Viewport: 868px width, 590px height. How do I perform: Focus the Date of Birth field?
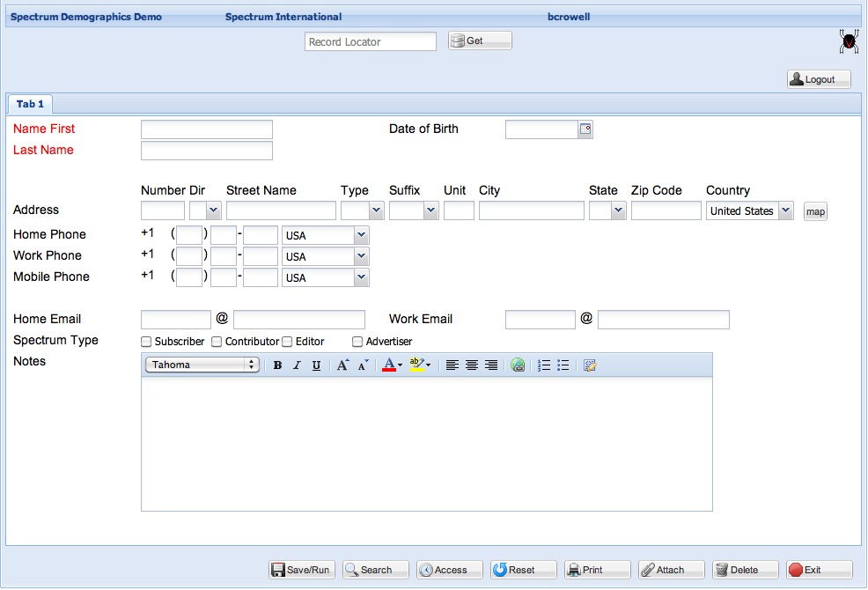click(x=542, y=129)
